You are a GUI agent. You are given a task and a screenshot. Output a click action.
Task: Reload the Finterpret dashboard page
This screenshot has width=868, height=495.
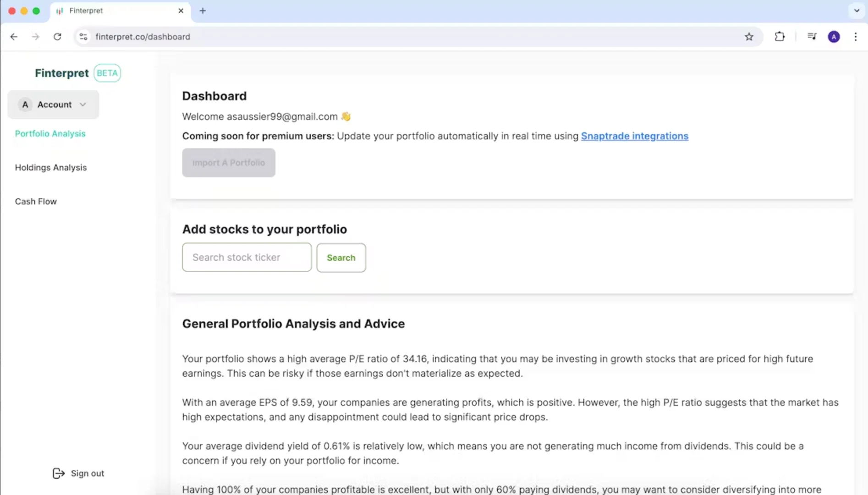[x=57, y=37]
